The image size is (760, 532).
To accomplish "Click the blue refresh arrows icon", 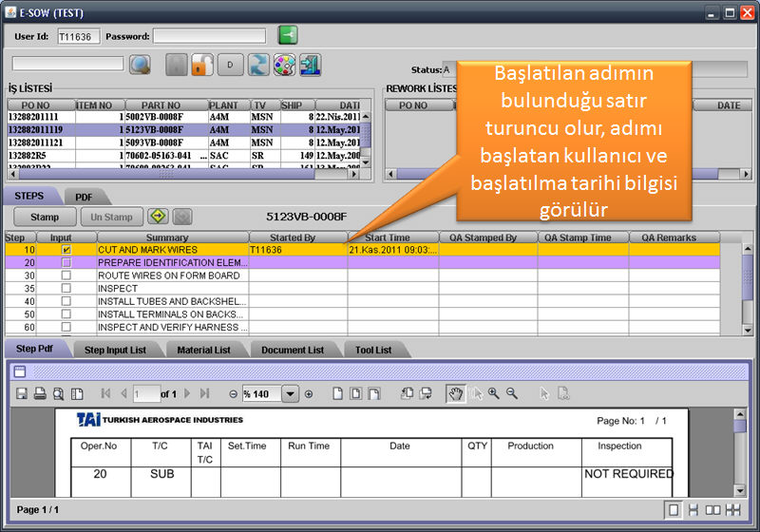I will click(258, 65).
